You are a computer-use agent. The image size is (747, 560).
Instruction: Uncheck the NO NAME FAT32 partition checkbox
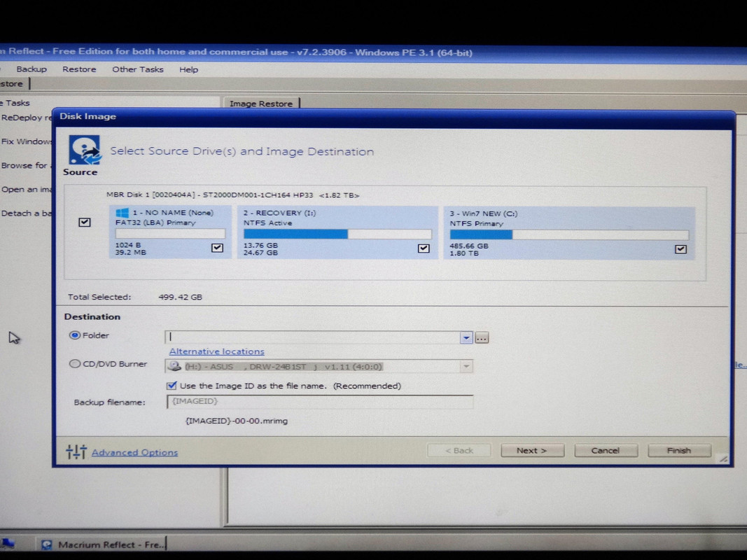pyautogui.click(x=217, y=248)
